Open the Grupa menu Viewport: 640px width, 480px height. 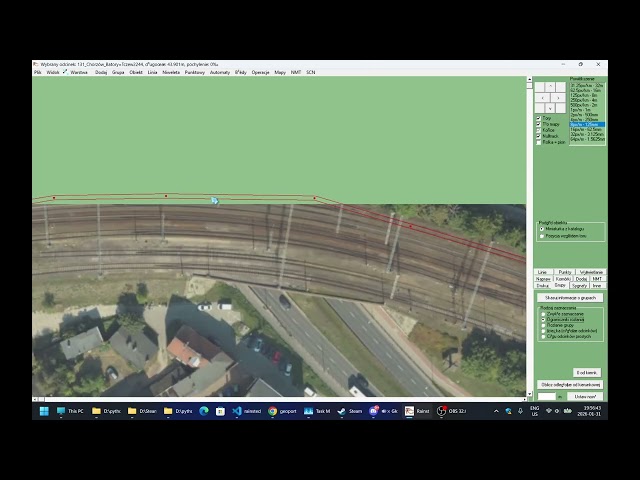[118, 72]
